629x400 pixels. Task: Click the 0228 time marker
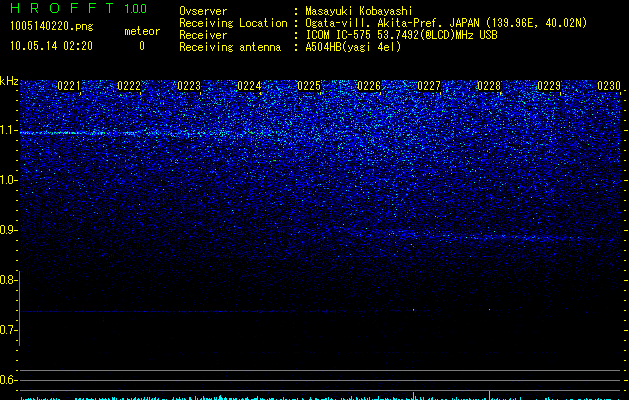(x=489, y=86)
